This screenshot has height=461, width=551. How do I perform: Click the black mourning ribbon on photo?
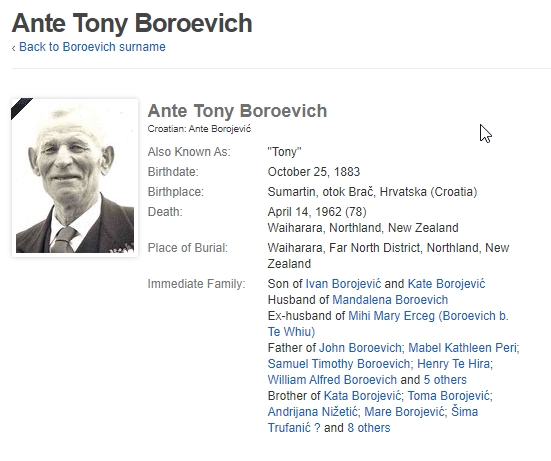[20, 107]
